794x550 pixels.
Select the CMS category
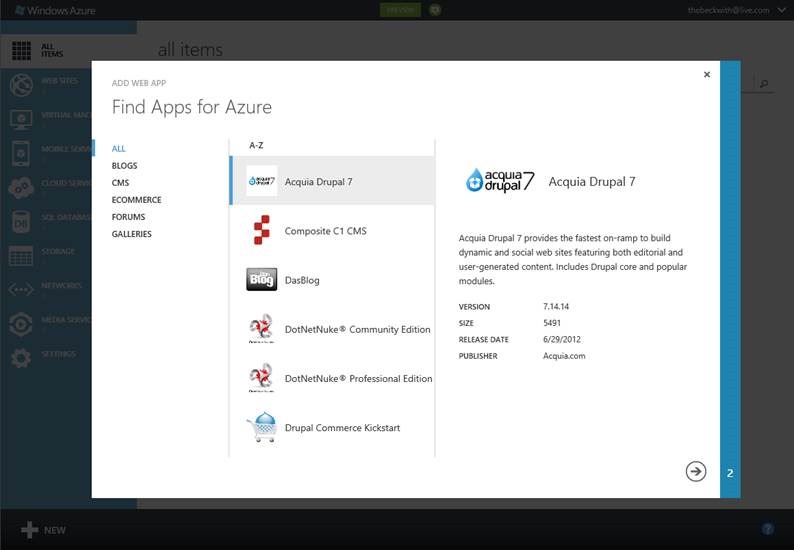click(121, 183)
